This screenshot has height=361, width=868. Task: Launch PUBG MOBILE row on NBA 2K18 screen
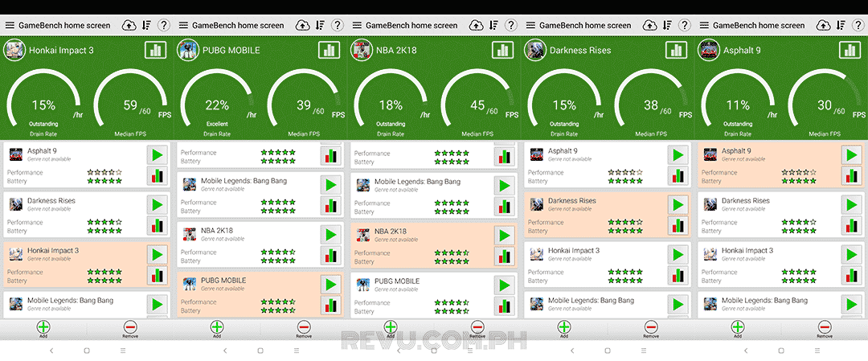(x=504, y=285)
